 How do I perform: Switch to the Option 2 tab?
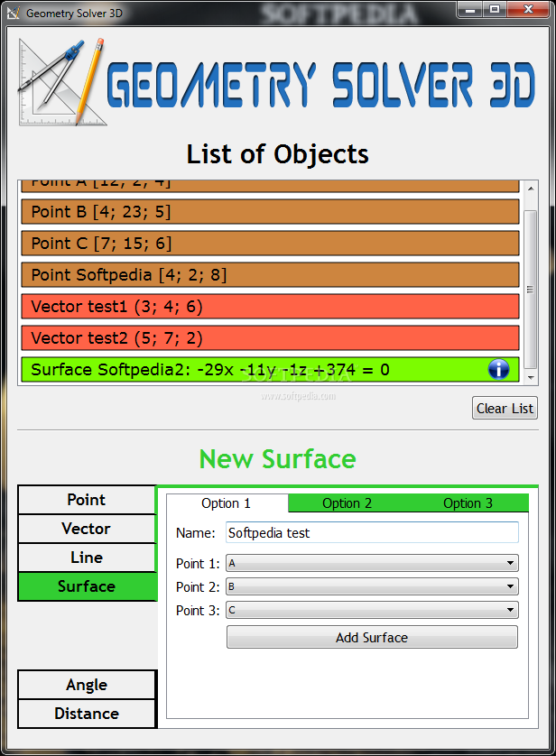click(347, 503)
